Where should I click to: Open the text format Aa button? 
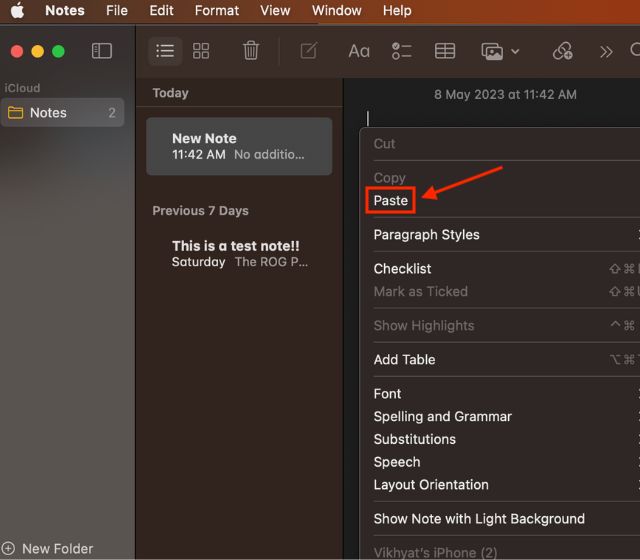point(359,51)
